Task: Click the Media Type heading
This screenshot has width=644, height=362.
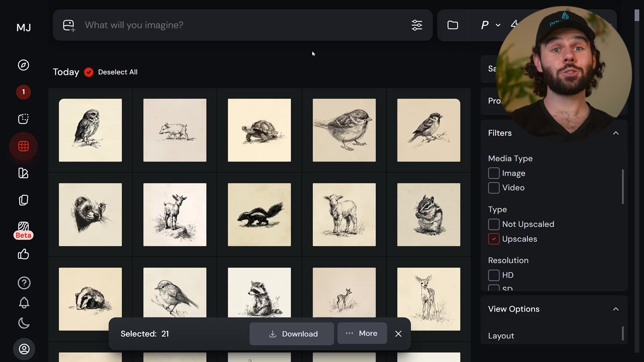Action: 510,159
